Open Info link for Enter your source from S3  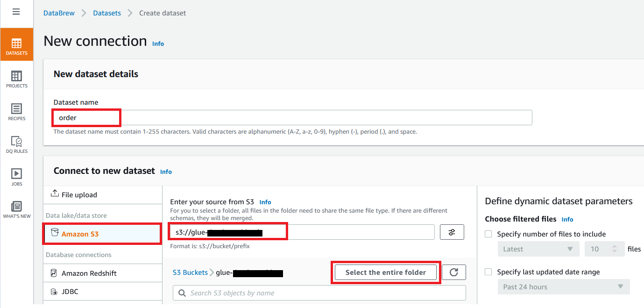coord(265,202)
